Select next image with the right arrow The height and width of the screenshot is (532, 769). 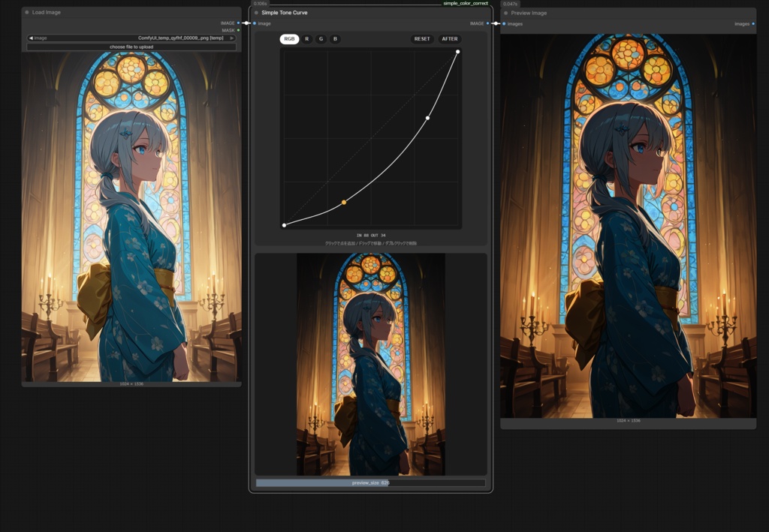tap(232, 38)
